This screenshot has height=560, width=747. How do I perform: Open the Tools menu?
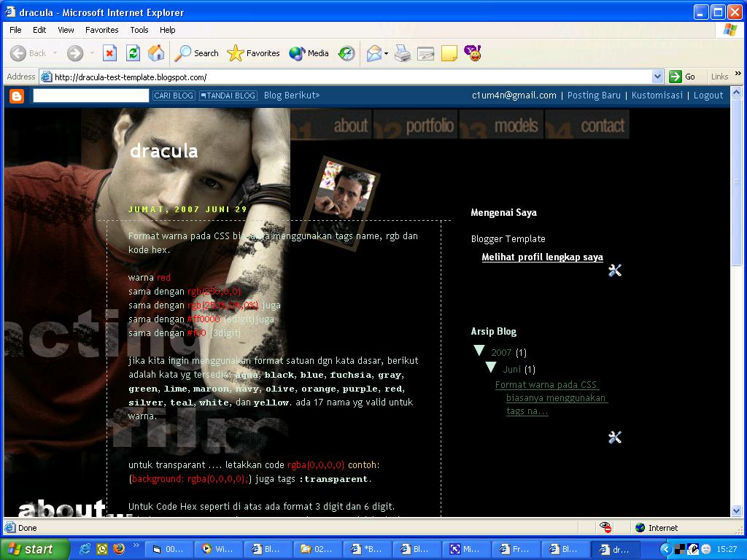click(x=139, y=30)
